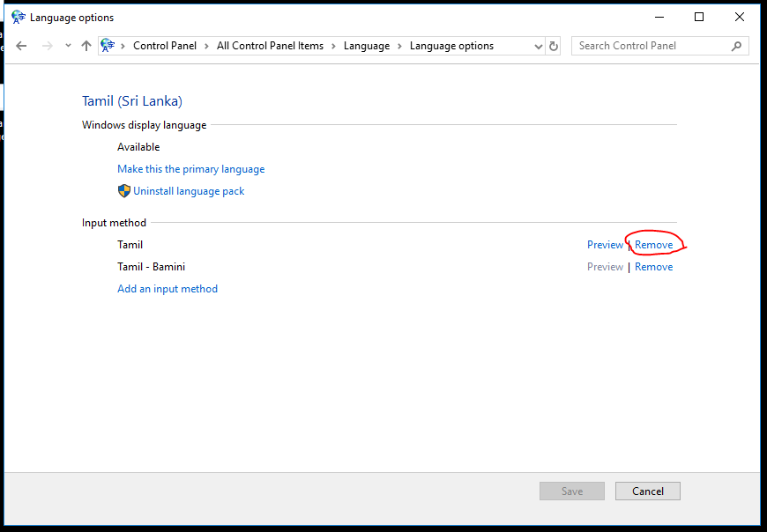
Task: Expand the address bar history dropdown
Action: pos(539,46)
